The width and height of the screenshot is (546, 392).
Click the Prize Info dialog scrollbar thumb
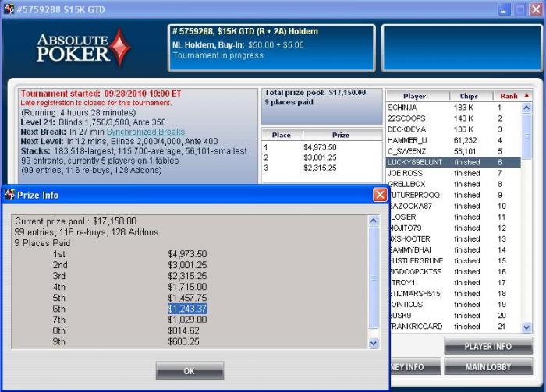click(x=374, y=277)
